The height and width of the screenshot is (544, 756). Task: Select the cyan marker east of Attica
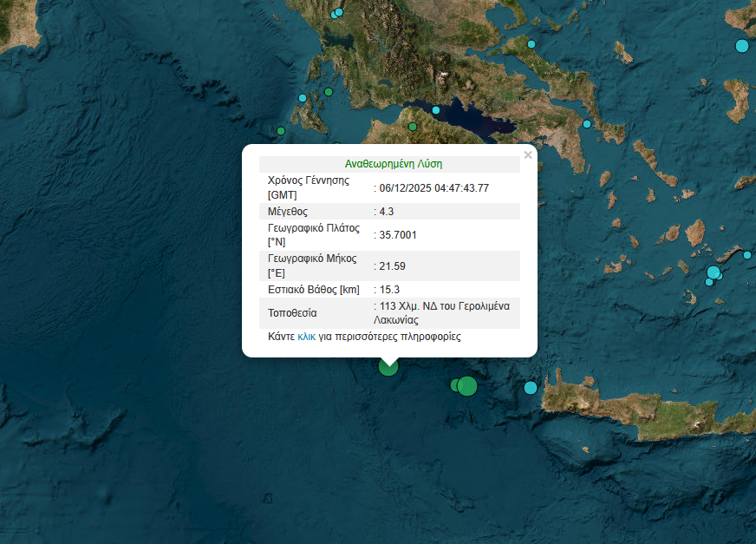tap(587, 124)
